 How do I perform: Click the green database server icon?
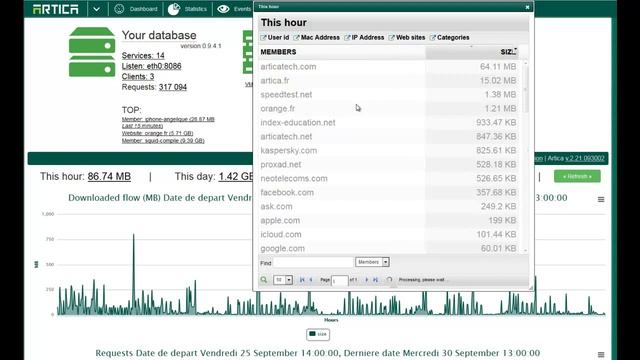pyautogui.click(x=92, y=52)
